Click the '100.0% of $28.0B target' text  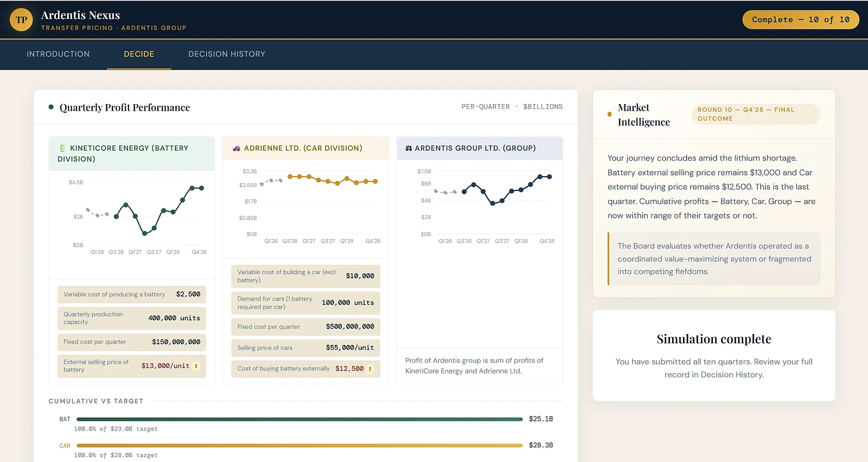tap(116, 455)
